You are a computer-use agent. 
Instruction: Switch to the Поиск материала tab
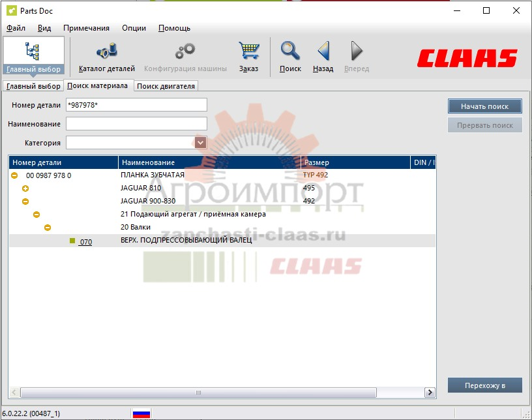(97, 85)
